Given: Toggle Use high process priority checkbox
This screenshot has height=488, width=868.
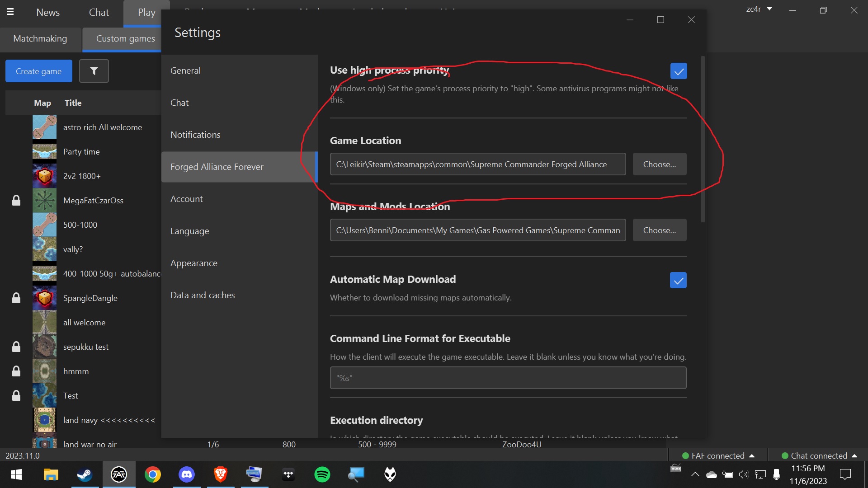Looking at the screenshot, I should click(679, 71).
